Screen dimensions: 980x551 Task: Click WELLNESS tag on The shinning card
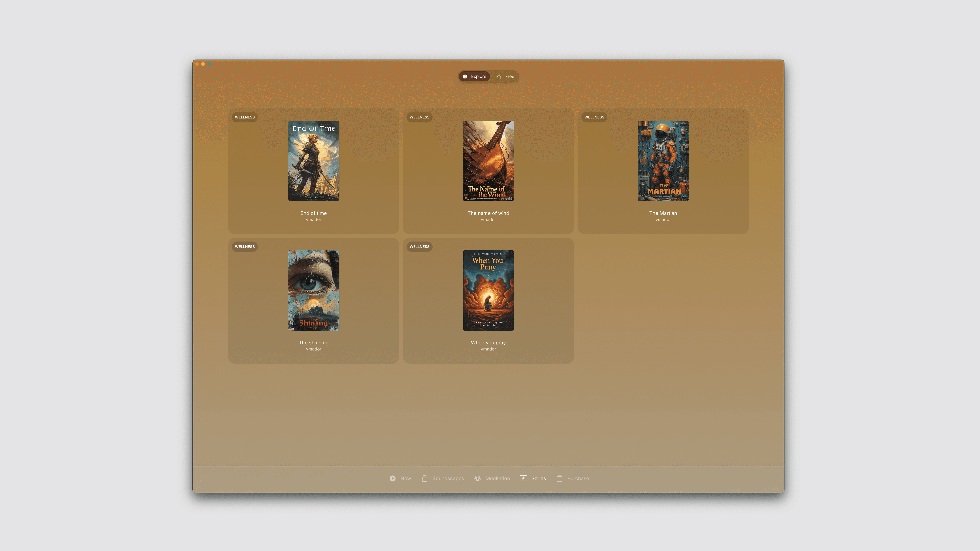point(245,246)
